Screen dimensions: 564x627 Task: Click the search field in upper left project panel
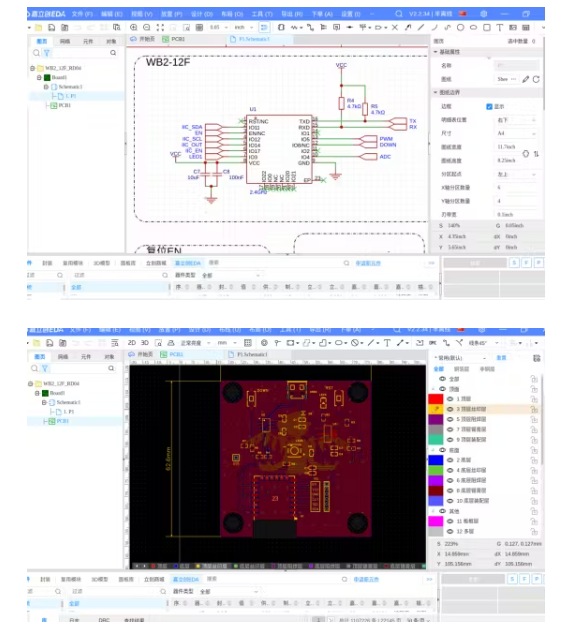click(x=76, y=53)
